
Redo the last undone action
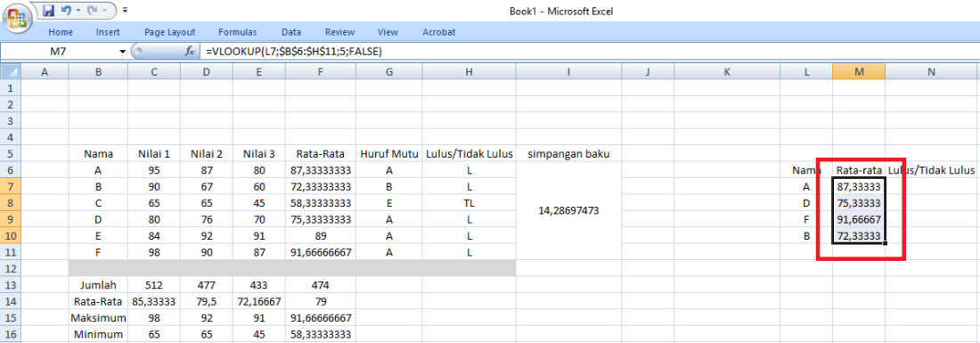(x=94, y=11)
